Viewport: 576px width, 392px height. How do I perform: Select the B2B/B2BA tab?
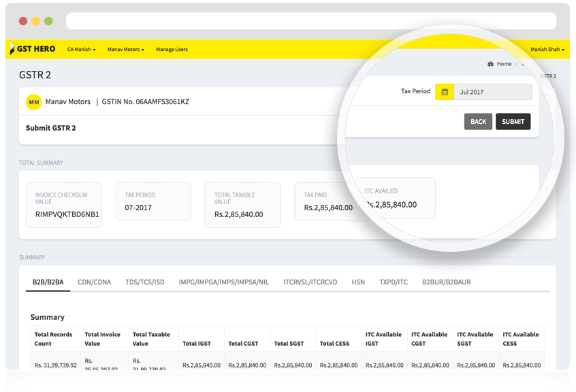click(48, 282)
